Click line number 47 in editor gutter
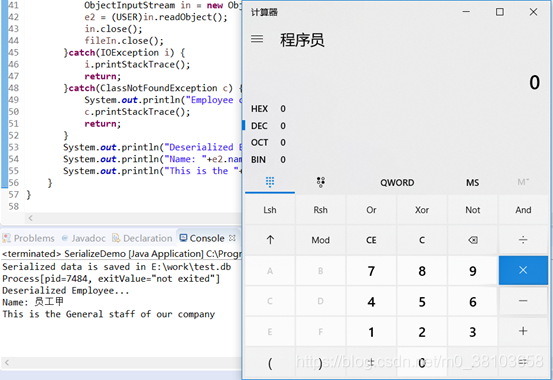553x380 pixels. 13,76
